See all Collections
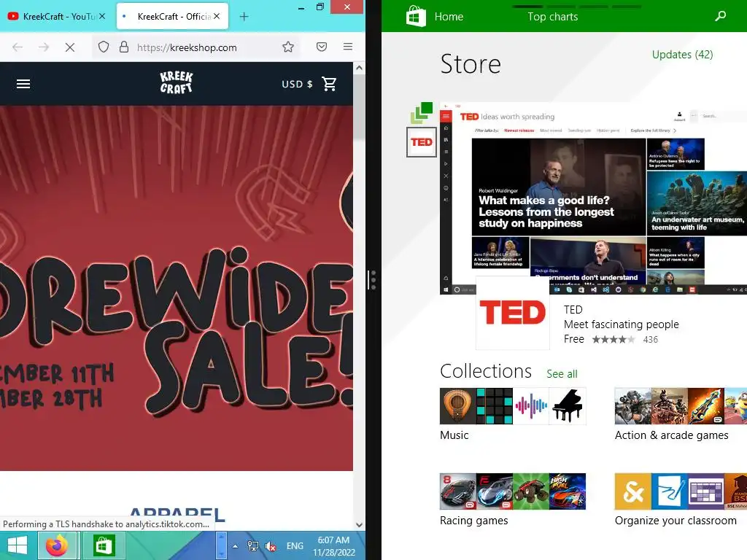This screenshot has height=560, width=747. click(562, 374)
